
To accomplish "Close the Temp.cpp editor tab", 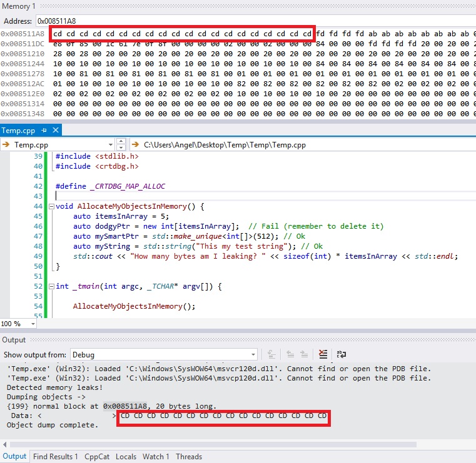I will tap(54, 131).
